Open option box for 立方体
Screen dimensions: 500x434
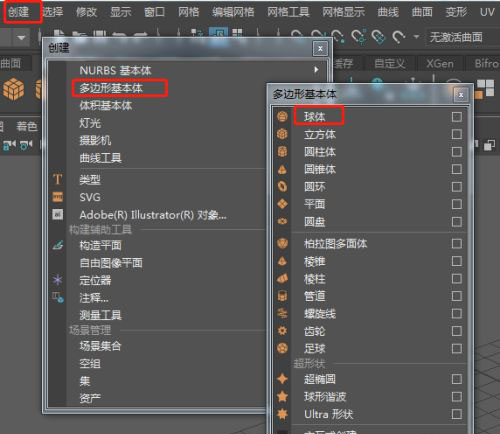click(457, 134)
